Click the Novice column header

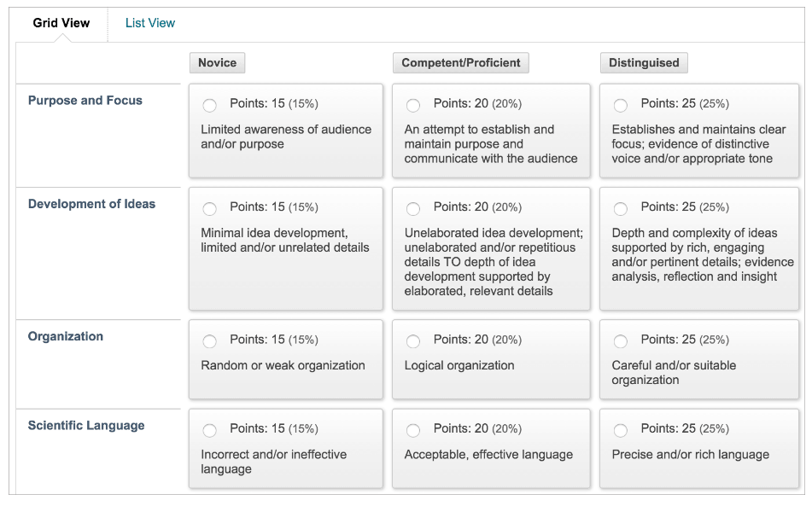[217, 62]
